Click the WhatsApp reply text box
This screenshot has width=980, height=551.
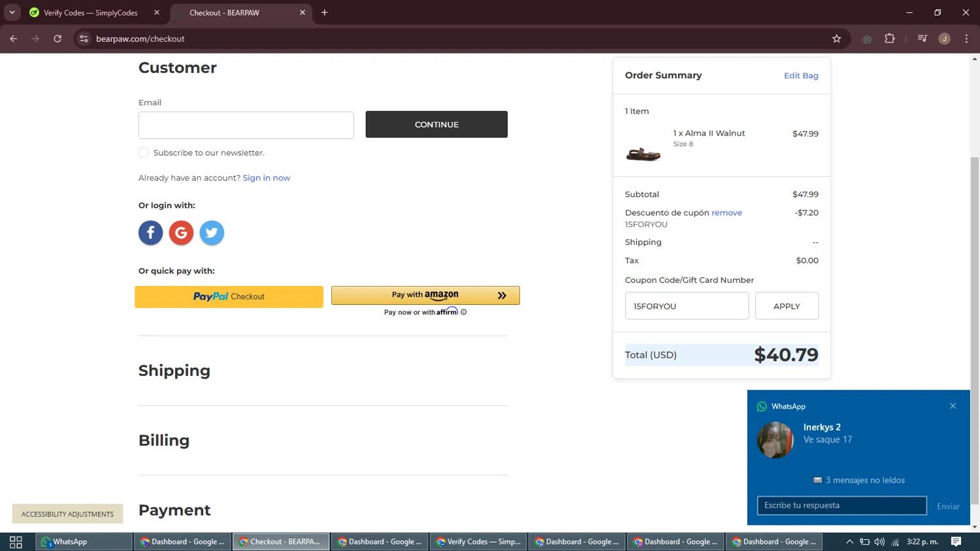click(841, 505)
